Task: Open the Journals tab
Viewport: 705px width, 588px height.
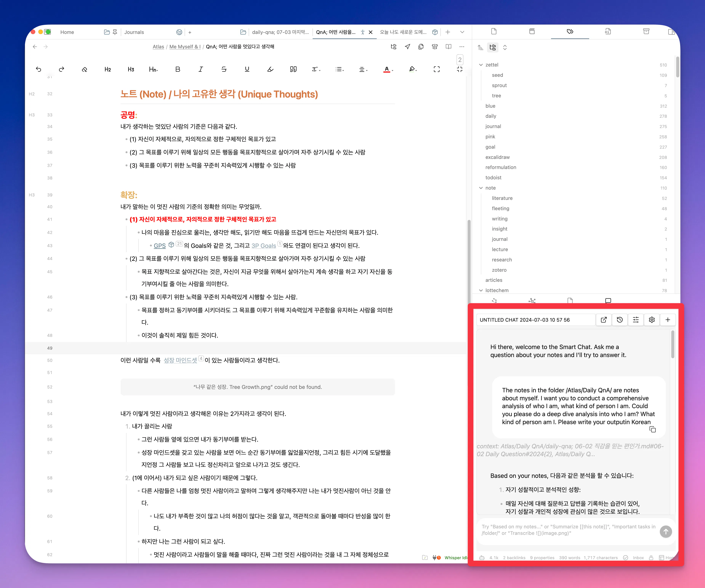Action: (x=134, y=32)
